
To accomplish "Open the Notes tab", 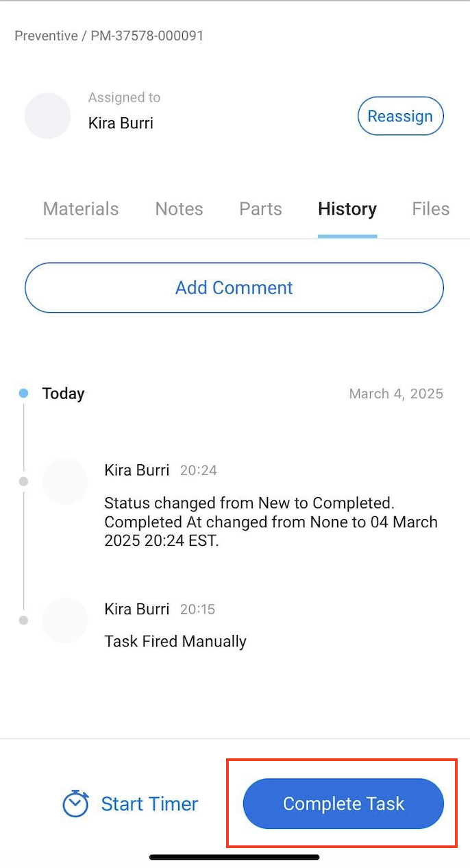I will (179, 209).
